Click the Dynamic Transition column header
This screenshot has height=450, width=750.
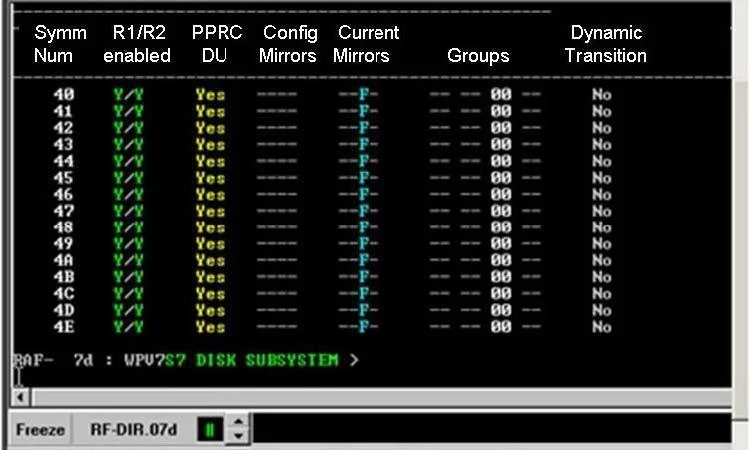[606, 44]
